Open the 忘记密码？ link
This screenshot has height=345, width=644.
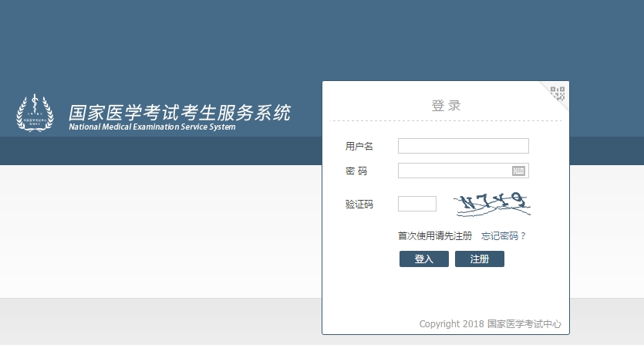point(503,235)
